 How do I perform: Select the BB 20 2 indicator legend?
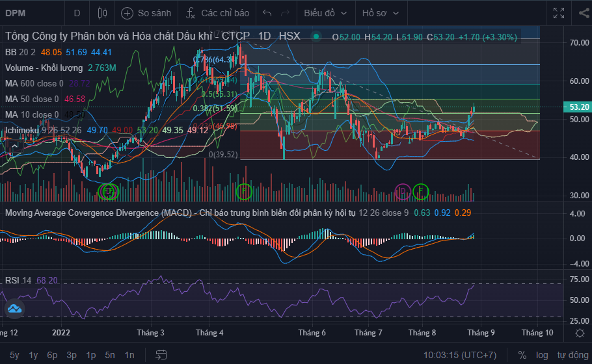pyautogui.click(x=20, y=52)
